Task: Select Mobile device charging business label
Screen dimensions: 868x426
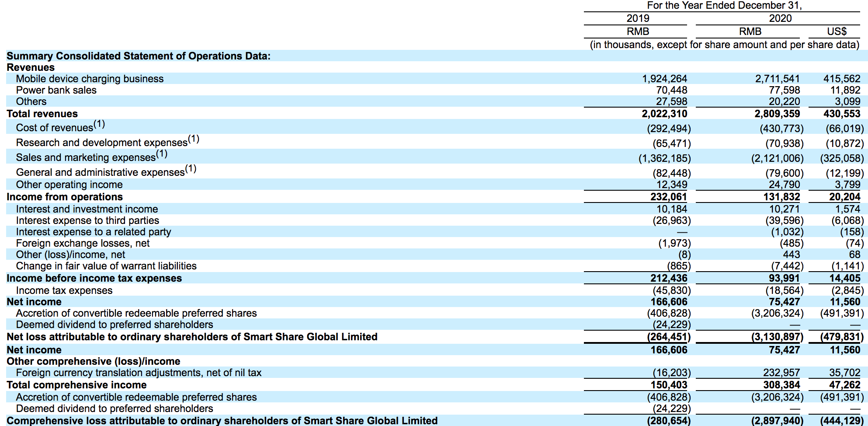Action: pyautogui.click(x=90, y=79)
